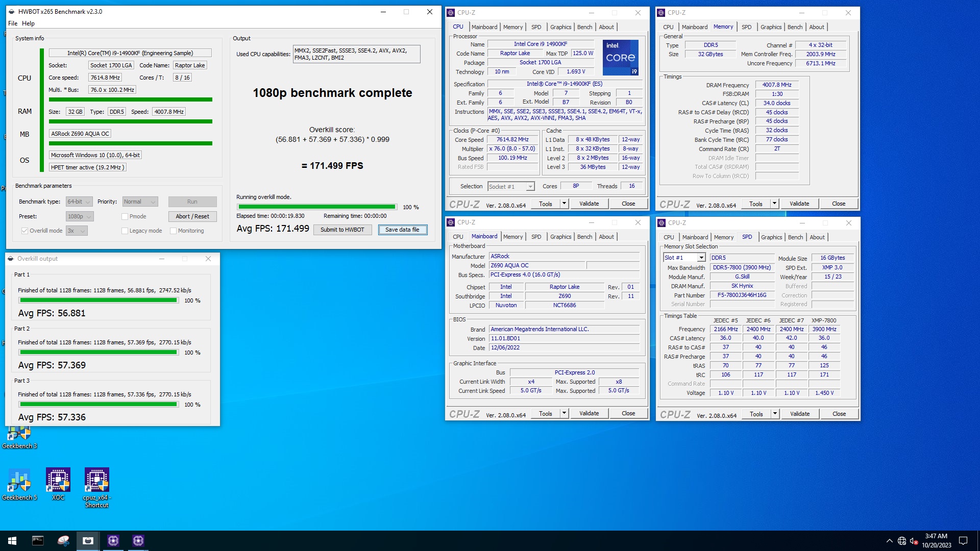980x551 pixels.
Task: Open the Windows Start menu
Action: pyautogui.click(x=12, y=541)
